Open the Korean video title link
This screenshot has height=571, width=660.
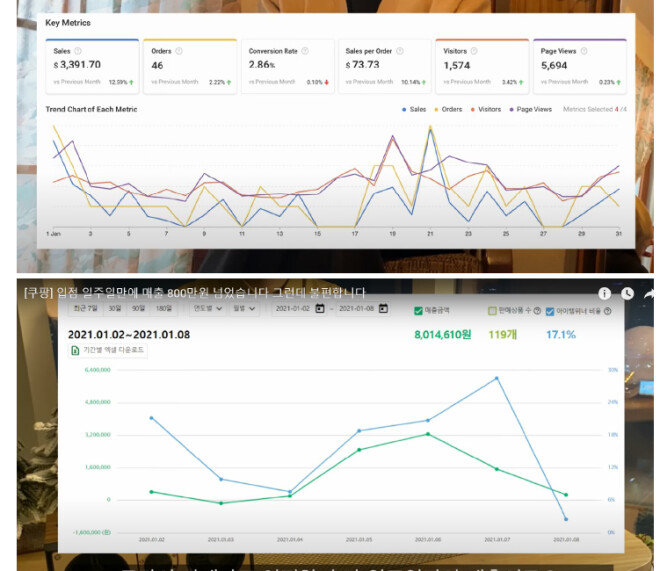point(193,292)
